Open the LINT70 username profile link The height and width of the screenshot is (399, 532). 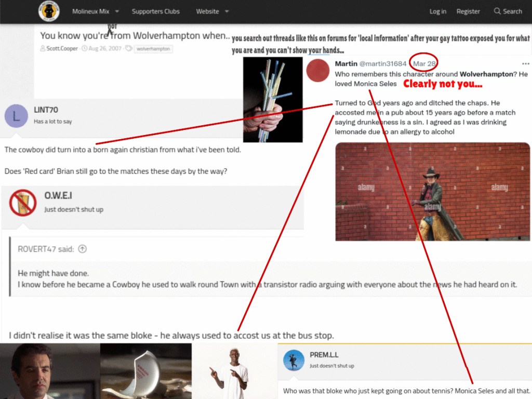(x=46, y=110)
